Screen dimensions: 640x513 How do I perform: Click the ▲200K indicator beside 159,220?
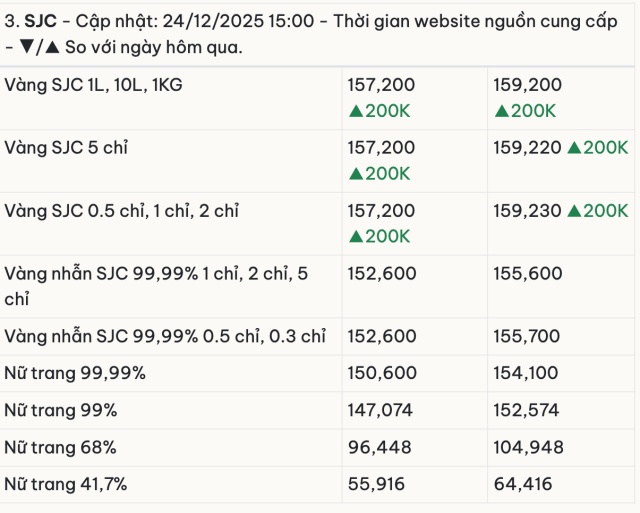pos(597,148)
